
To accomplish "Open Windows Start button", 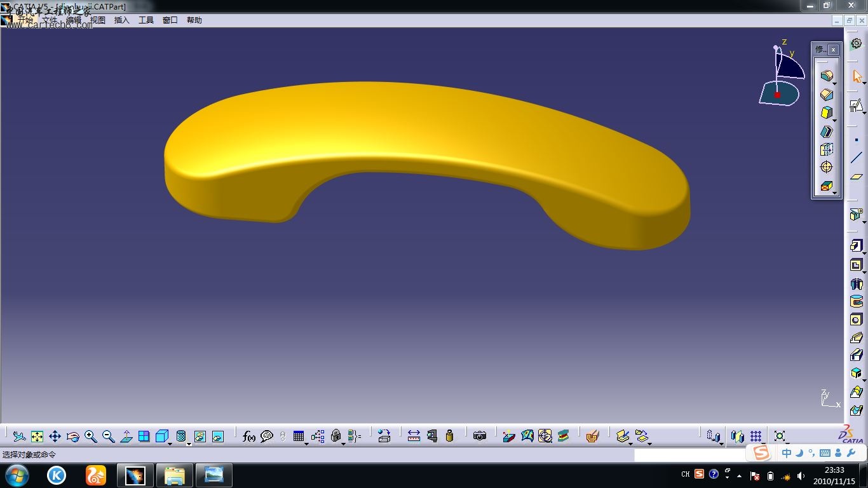I will click(x=17, y=475).
